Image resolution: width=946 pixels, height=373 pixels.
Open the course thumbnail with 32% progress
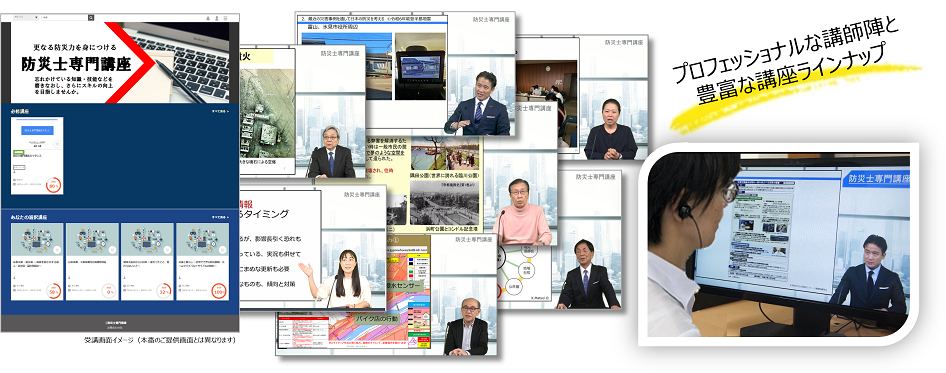point(147,240)
